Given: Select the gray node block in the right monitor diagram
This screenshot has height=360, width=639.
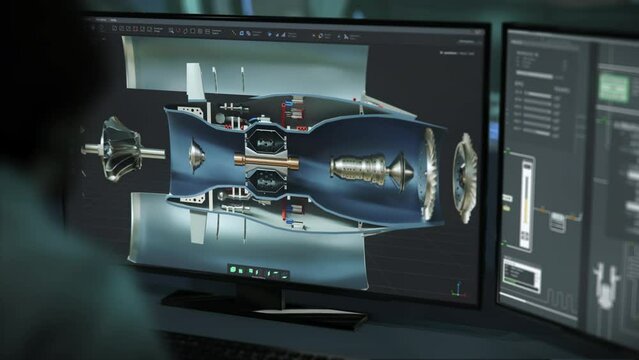Looking at the screenshot, I should coord(557,222).
